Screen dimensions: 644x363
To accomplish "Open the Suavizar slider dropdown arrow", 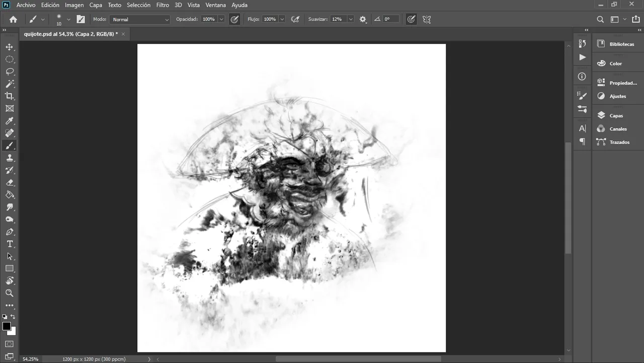I will 350,19.
